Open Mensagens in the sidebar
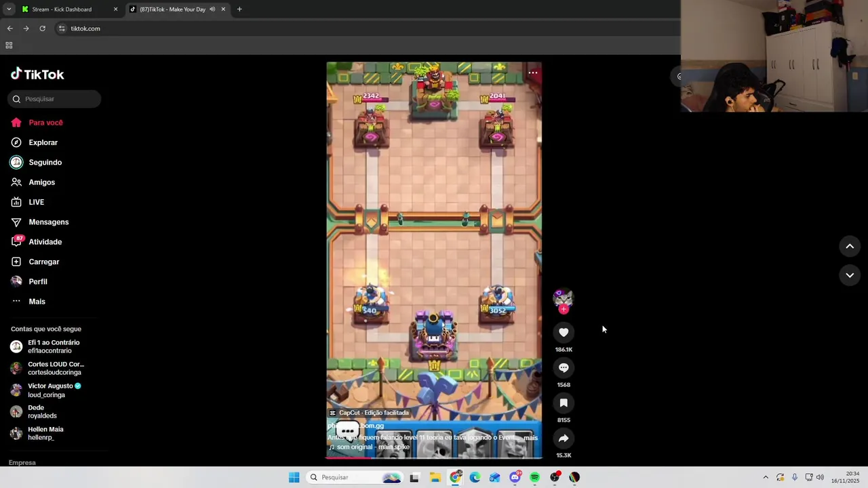Screen dimensions: 868x488 pos(39,222)
